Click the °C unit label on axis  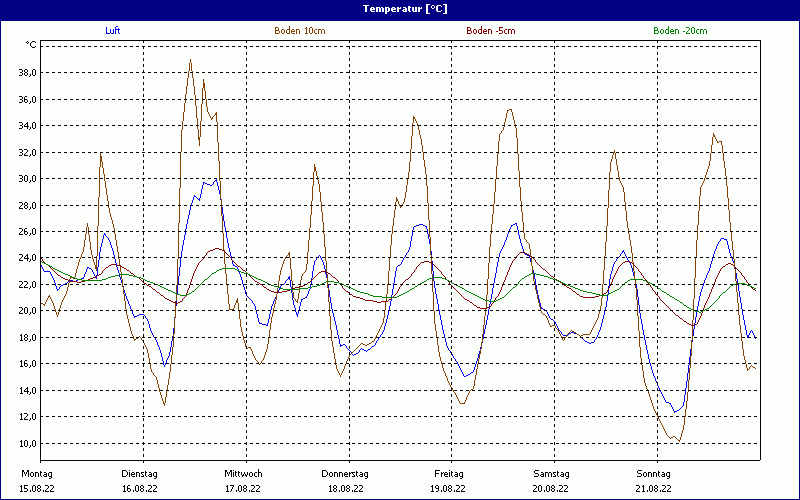pos(31,45)
